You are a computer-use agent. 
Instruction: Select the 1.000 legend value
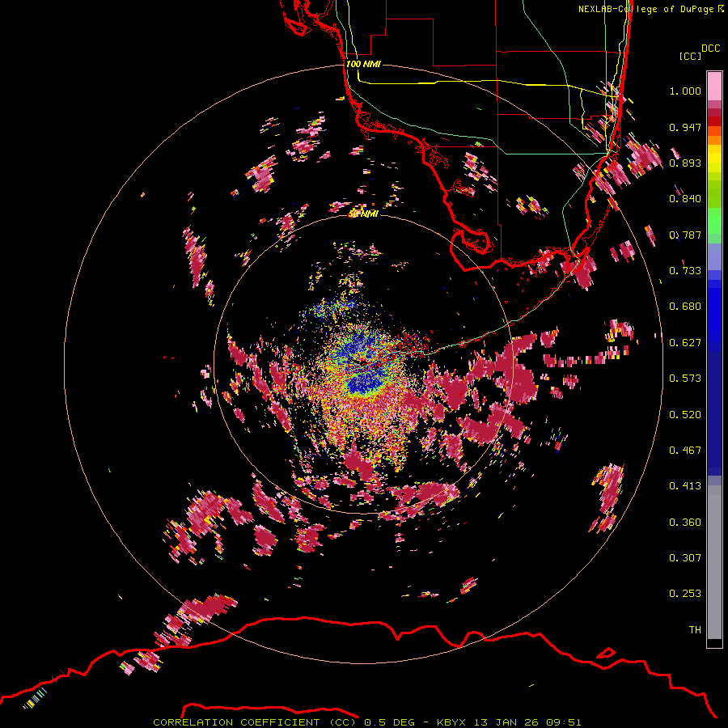click(685, 91)
